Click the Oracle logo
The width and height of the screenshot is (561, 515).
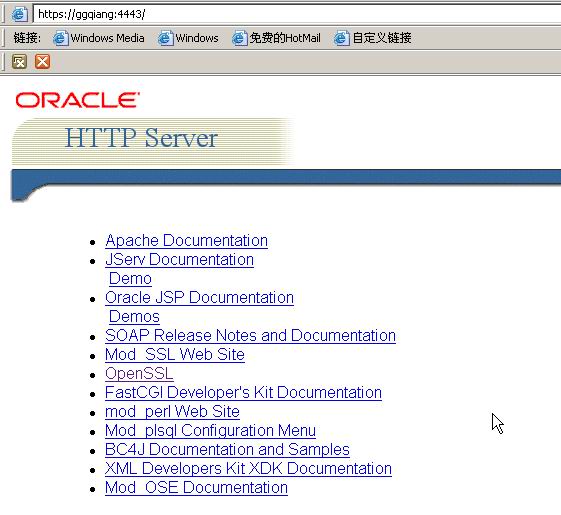coord(77,100)
